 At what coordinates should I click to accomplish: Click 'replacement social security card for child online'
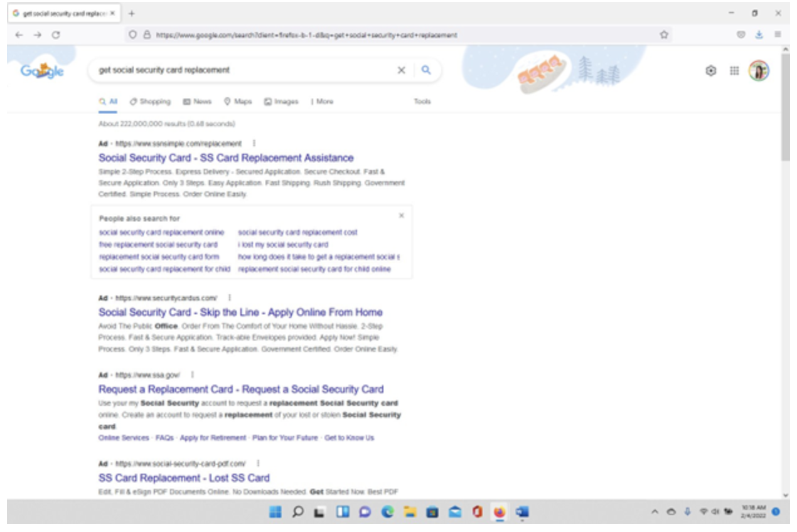[314, 269]
